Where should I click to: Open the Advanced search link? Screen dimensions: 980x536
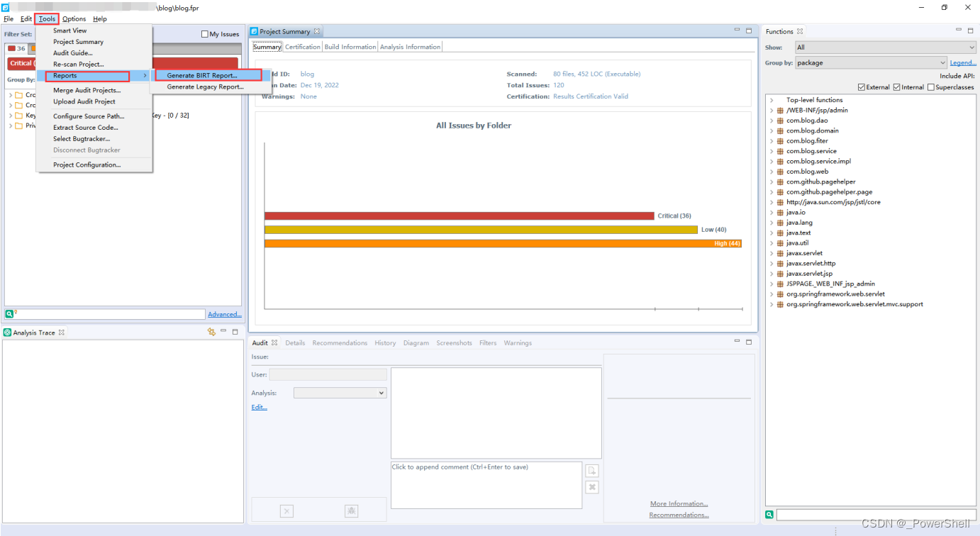(x=225, y=314)
